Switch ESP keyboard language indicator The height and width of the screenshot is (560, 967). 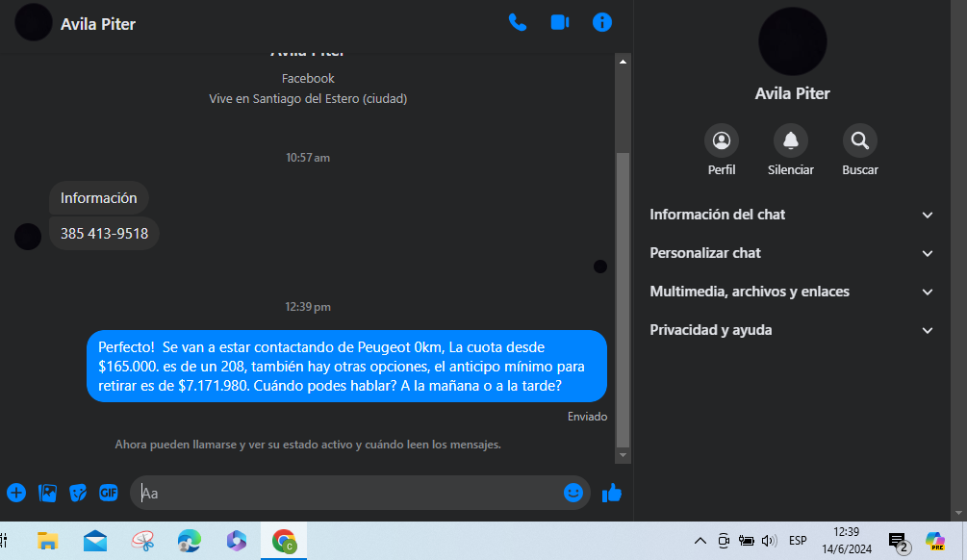coord(798,541)
